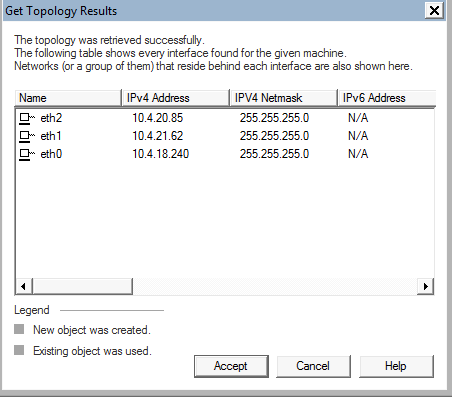The height and width of the screenshot is (397, 452).
Task: Click IP address 10.4.18.240
Action: coord(161,154)
